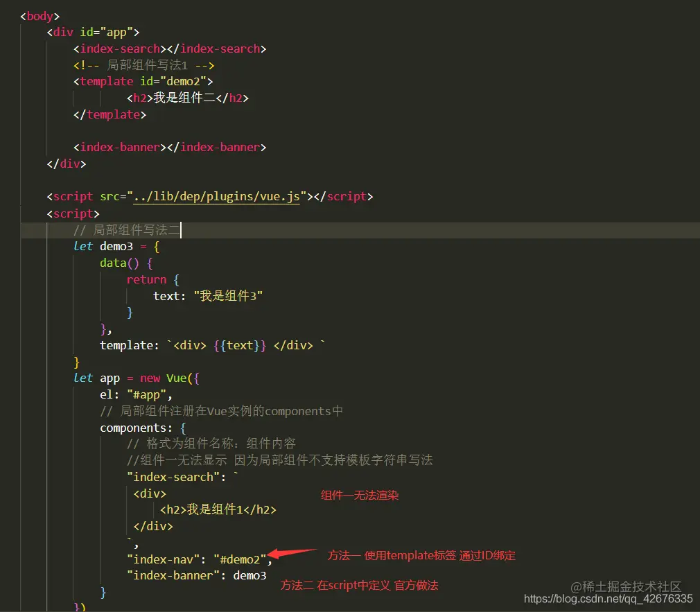This screenshot has height=612, width=700.
Task: Click the index-banner component tag
Action: pyautogui.click(x=119, y=147)
